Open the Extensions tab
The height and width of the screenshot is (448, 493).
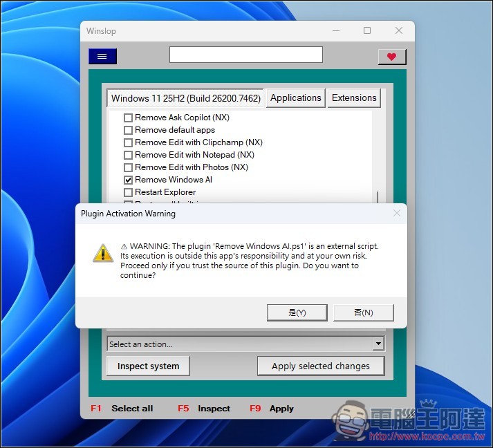[x=354, y=98]
